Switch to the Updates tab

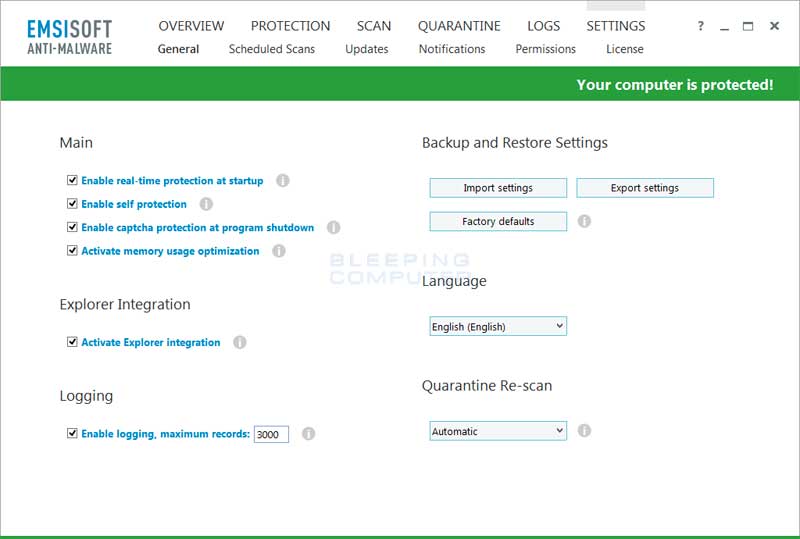(x=366, y=49)
